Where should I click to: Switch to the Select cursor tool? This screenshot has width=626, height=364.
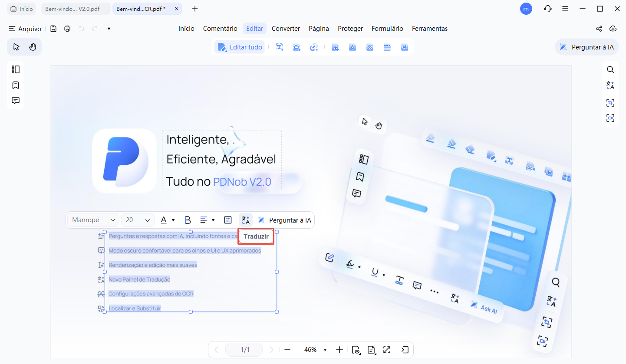coord(16,46)
